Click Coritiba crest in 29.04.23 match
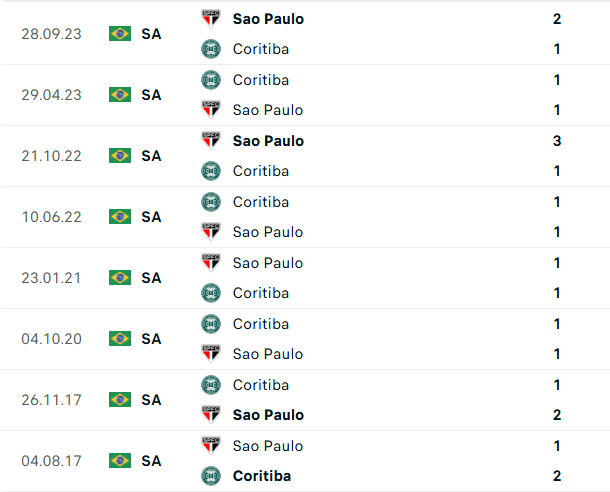The height and width of the screenshot is (492, 610). coord(210,80)
